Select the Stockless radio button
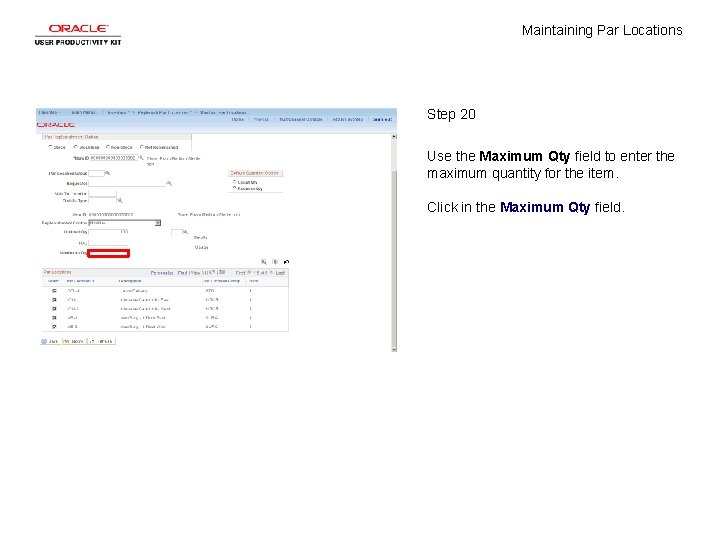Viewport: 720px width, 540px height. (x=76, y=147)
